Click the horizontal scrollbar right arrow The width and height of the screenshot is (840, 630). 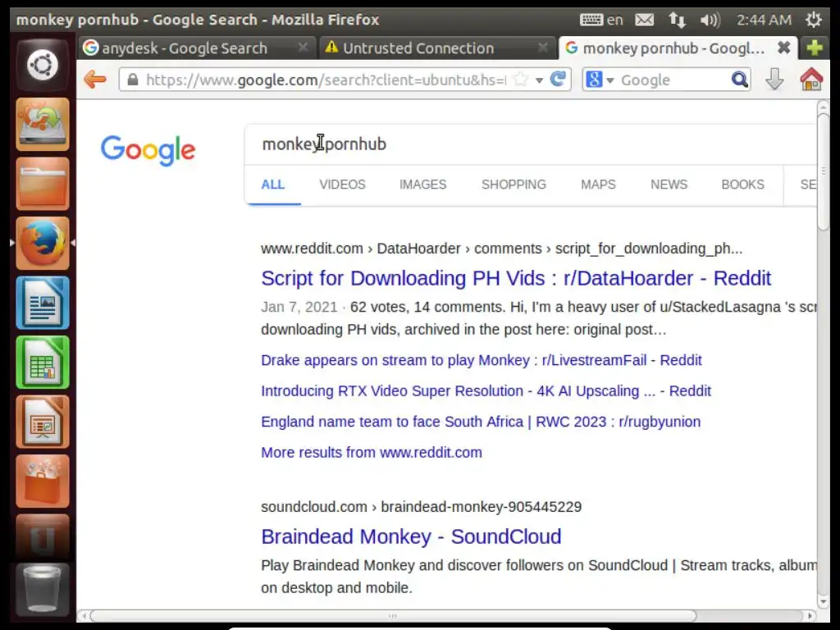click(x=810, y=615)
